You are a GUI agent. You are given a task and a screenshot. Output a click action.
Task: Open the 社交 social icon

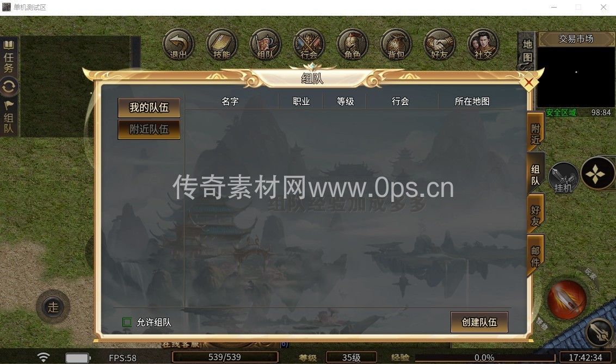click(483, 45)
